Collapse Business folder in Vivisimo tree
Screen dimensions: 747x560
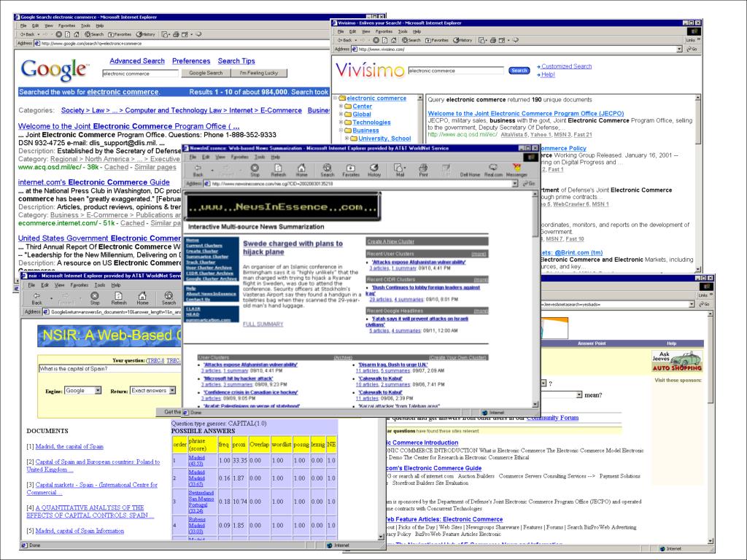[341, 131]
